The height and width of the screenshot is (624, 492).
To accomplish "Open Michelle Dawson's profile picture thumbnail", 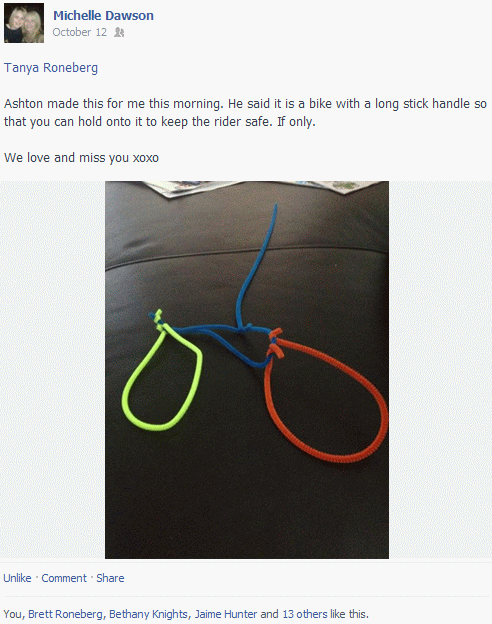I will coord(24,23).
